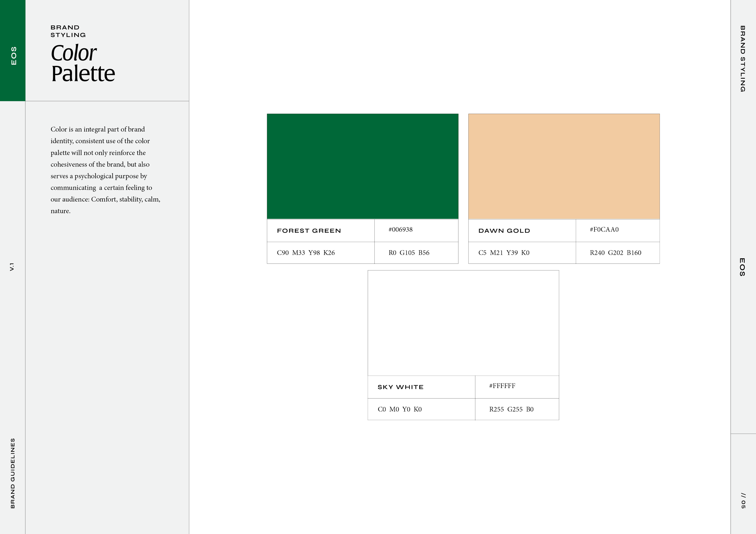This screenshot has height=534, width=756.
Task: Click the C5 M21 Y39 K0 CMYK cell
Action: coord(504,253)
